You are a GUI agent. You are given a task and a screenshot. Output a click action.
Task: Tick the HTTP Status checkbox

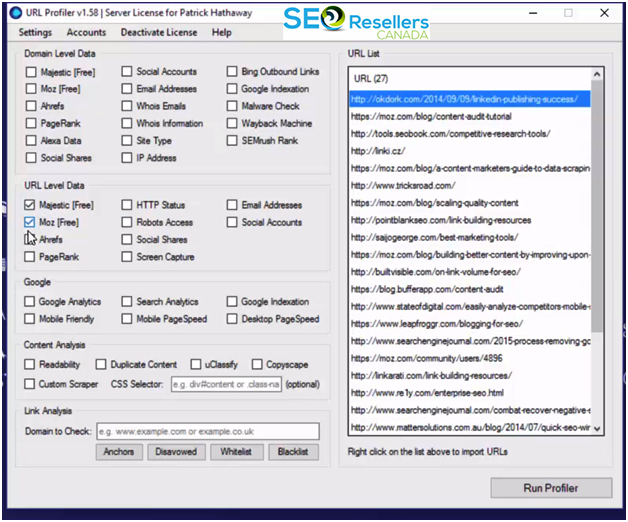pyautogui.click(x=127, y=205)
